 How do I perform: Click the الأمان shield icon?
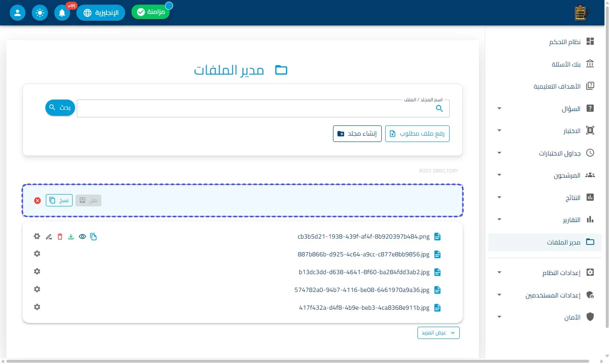click(x=590, y=317)
